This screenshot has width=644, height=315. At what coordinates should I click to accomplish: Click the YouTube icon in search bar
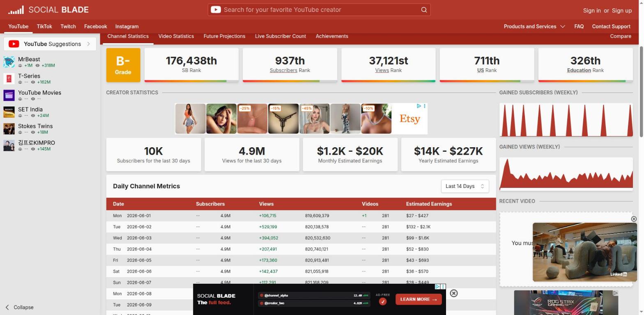216,10
